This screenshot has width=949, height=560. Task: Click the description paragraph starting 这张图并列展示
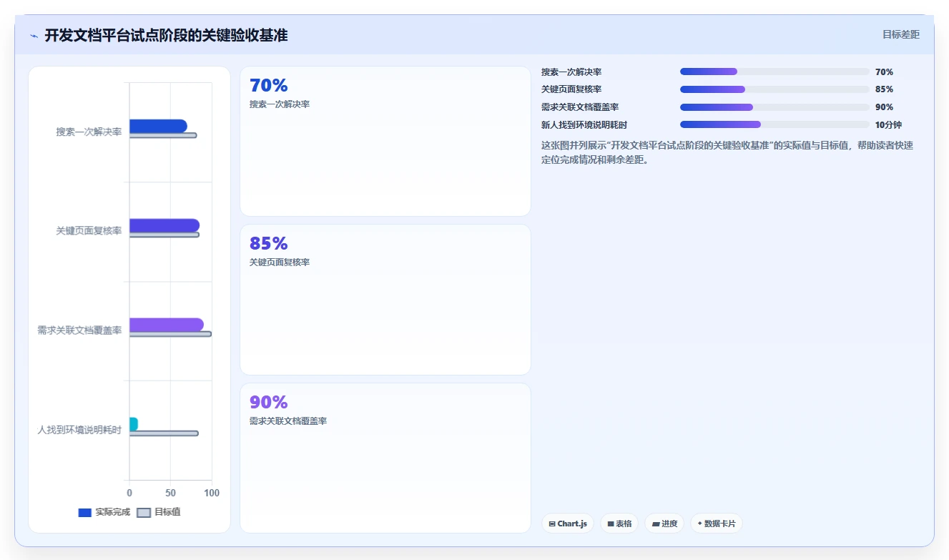(x=727, y=152)
